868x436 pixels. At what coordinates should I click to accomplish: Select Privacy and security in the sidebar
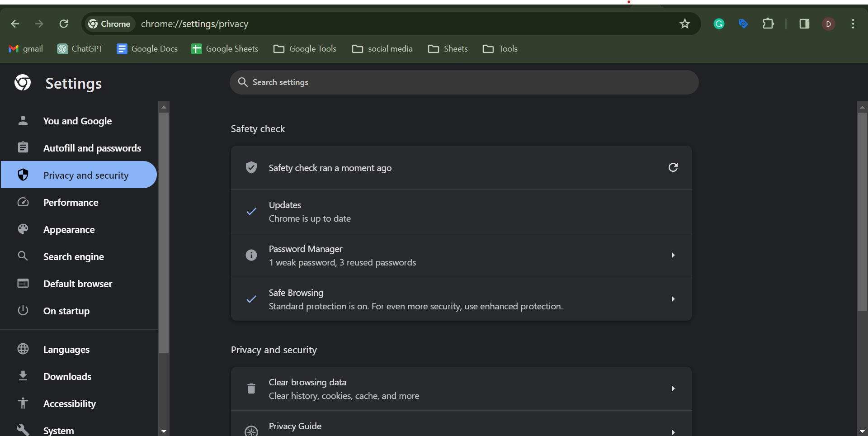[79, 175]
